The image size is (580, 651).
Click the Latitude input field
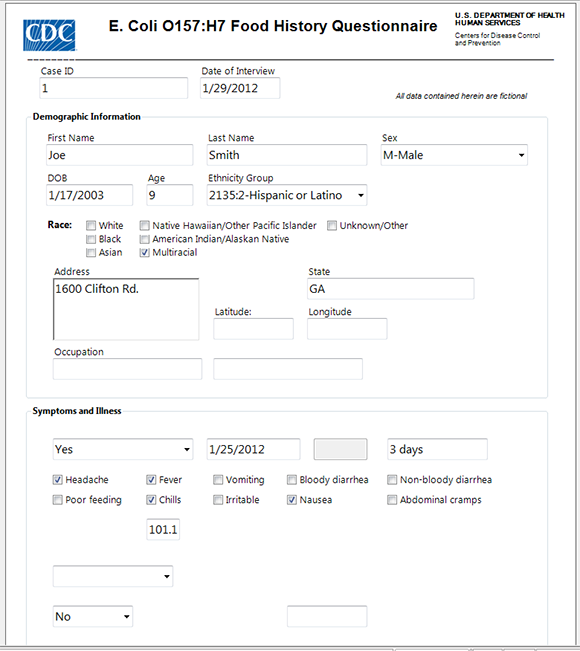[x=254, y=329]
